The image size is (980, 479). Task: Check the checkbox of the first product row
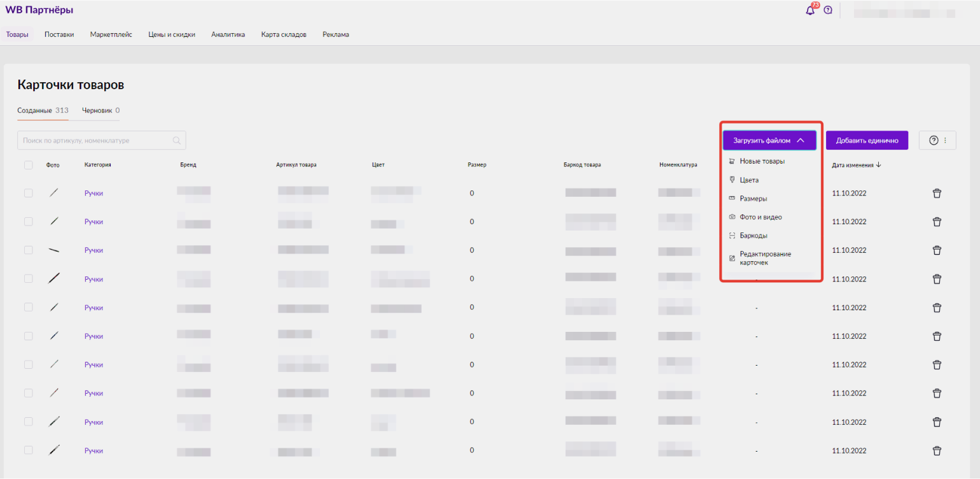pos(28,193)
